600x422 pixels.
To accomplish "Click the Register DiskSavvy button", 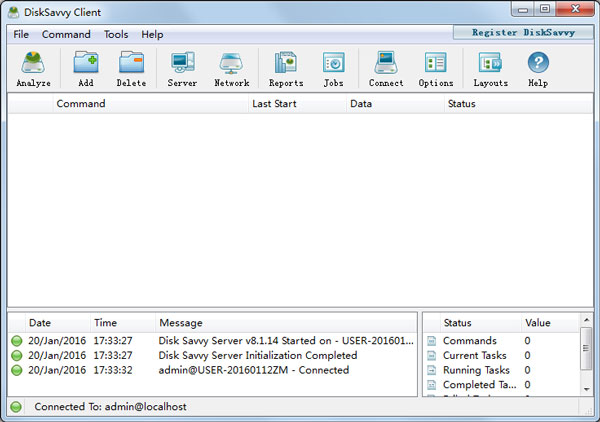I will click(x=523, y=33).
